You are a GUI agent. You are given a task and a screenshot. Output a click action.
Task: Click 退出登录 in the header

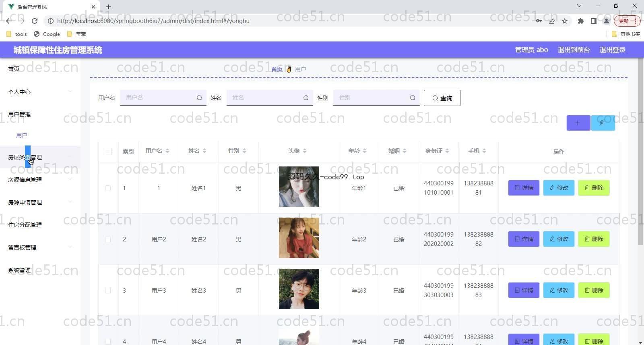point(612,50)
